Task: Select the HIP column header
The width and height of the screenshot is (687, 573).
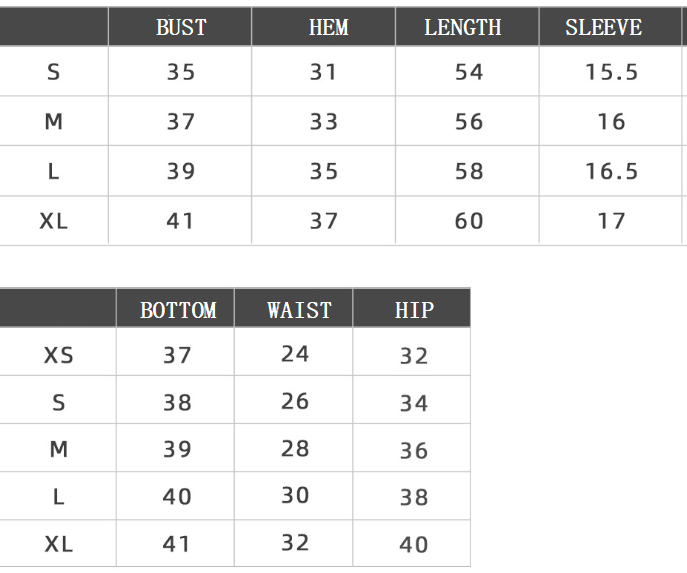Action: coord(414,310)
